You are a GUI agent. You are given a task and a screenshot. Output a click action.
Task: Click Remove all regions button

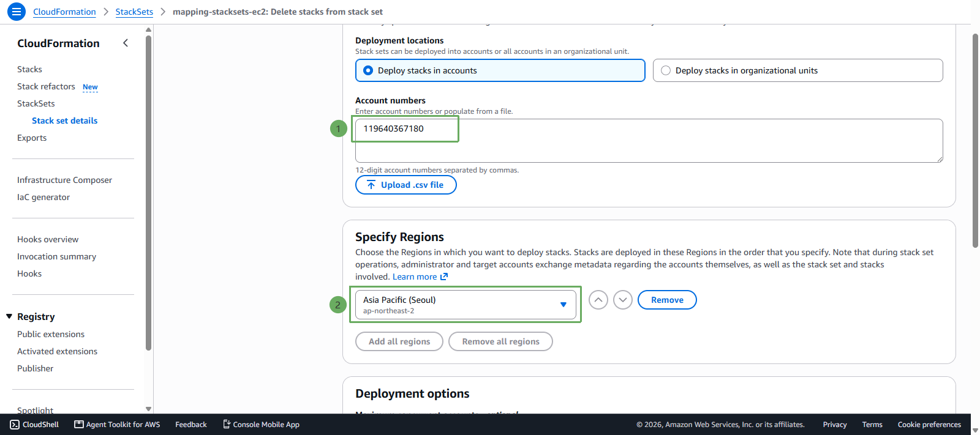coord(500,341)
